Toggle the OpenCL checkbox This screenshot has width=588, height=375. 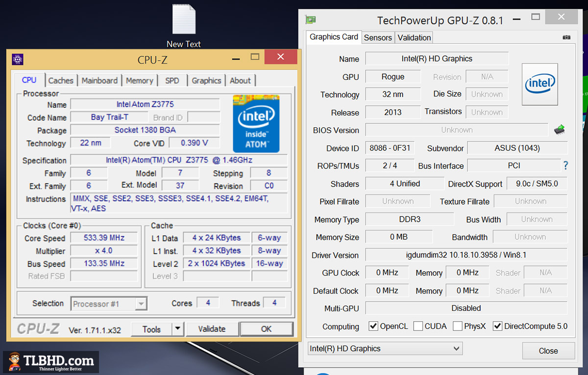(373, 326)
